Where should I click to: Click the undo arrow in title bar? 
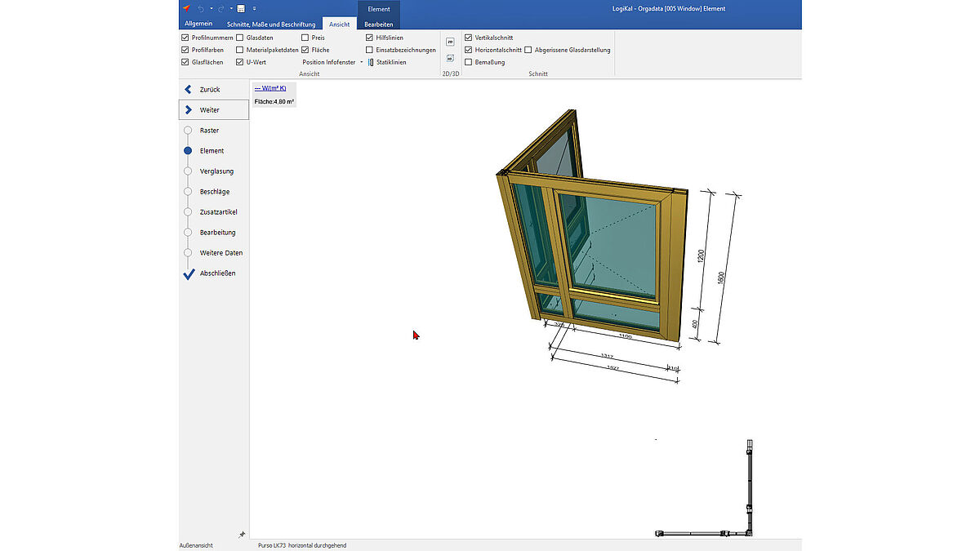pyautogui.click(x=201, y=8)
